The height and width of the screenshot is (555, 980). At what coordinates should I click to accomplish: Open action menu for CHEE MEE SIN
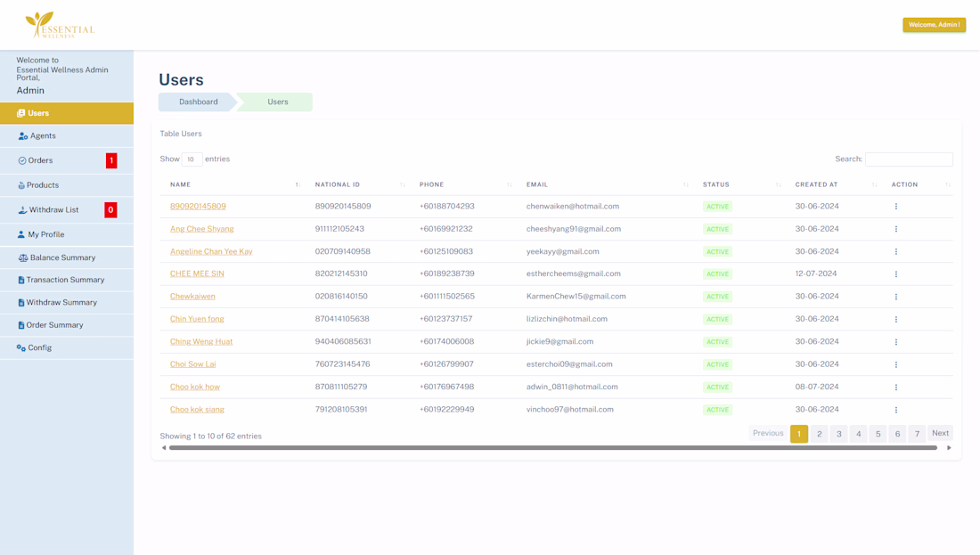895,273
